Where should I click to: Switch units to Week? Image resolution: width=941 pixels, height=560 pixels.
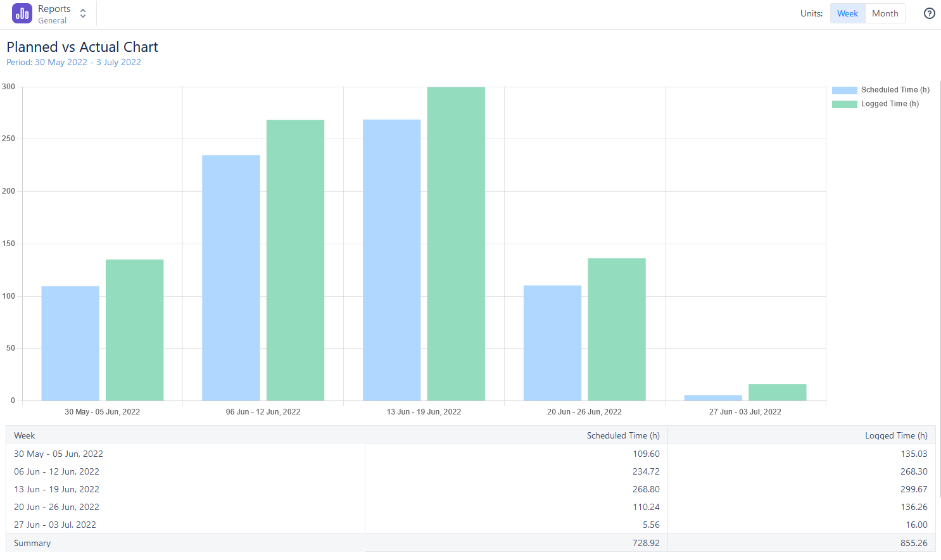click(847, 13)
